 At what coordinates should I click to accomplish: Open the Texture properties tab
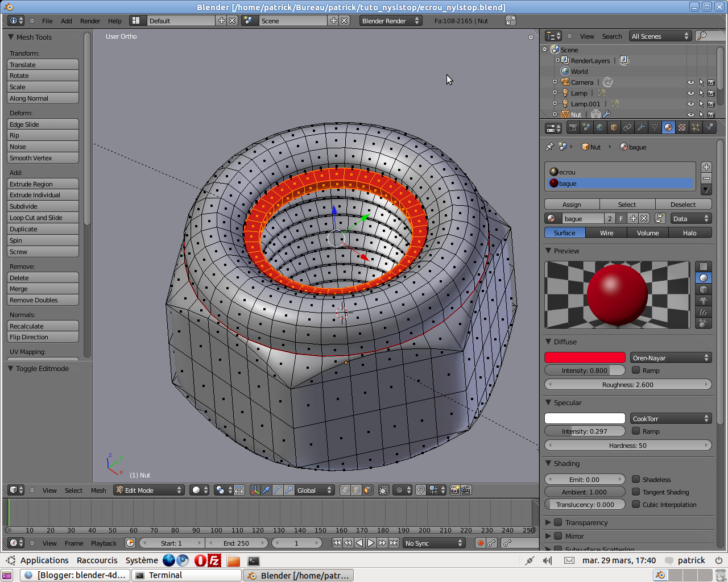pyautogui.click(x=681, y=127)
